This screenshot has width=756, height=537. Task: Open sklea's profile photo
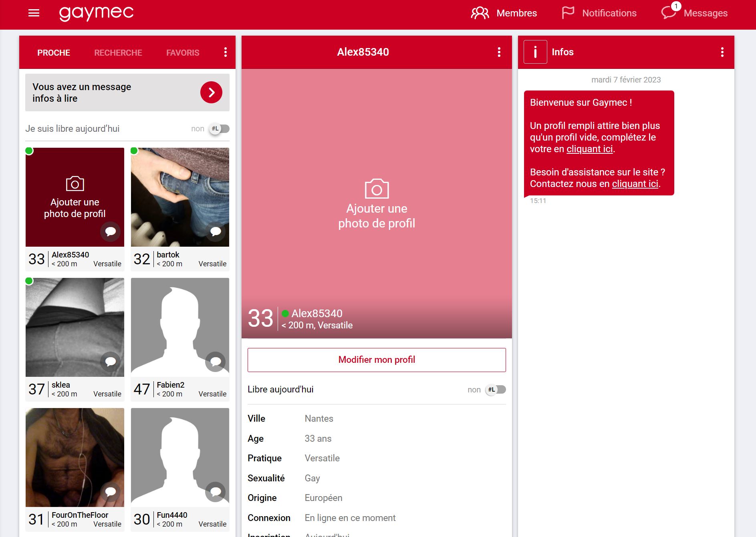point(75,327)
